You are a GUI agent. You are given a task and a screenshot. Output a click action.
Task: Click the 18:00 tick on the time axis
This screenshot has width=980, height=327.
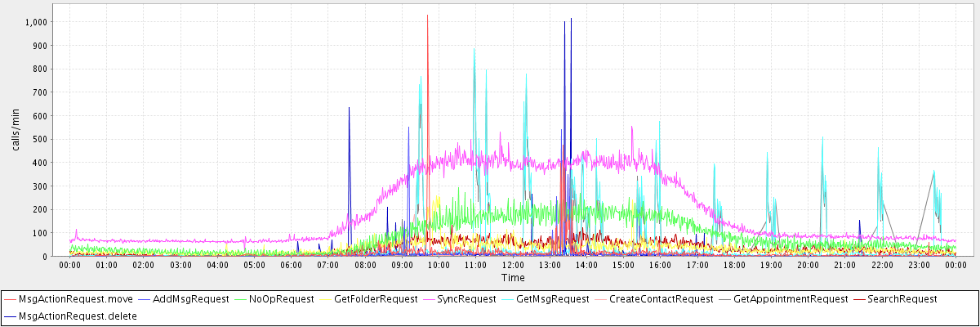(734, 265)
